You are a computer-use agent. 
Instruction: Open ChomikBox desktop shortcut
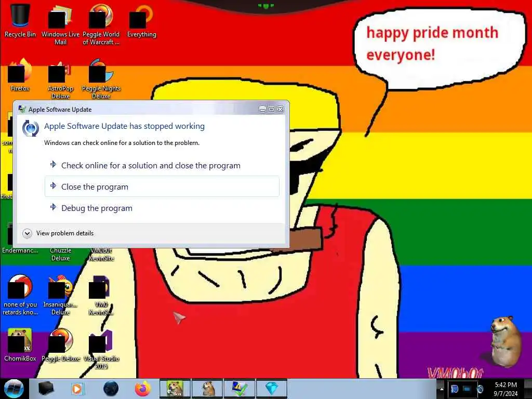pyautogui.click(x=20, y=345)
